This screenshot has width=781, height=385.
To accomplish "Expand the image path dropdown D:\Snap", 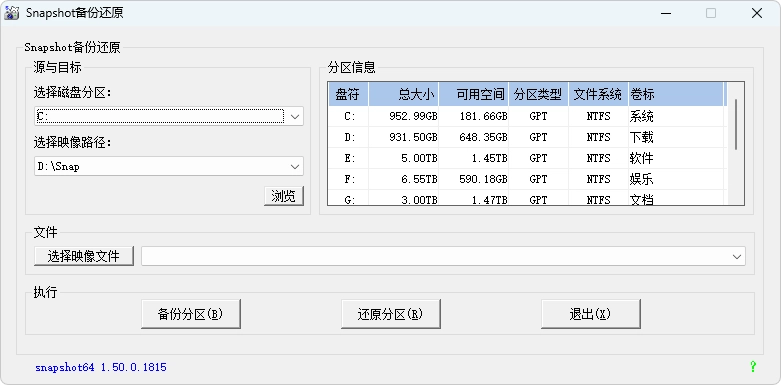I will click(294, 166).
